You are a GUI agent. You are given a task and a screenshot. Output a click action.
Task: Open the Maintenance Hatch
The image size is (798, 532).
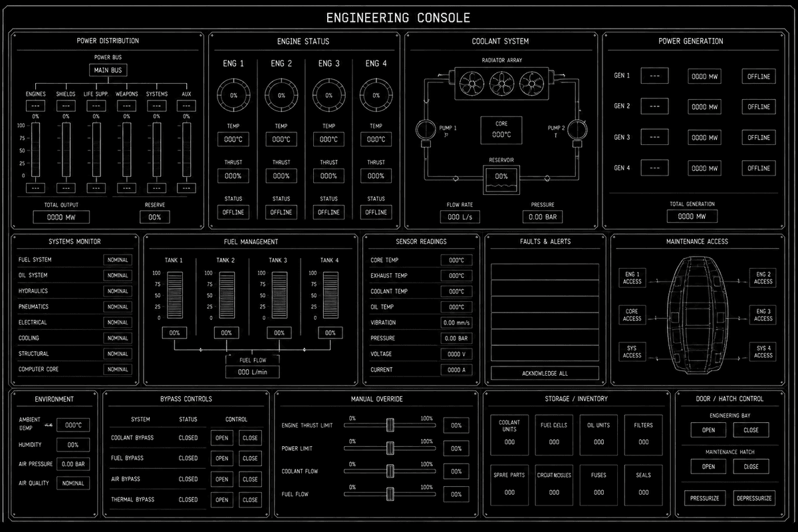click(709, 466)
